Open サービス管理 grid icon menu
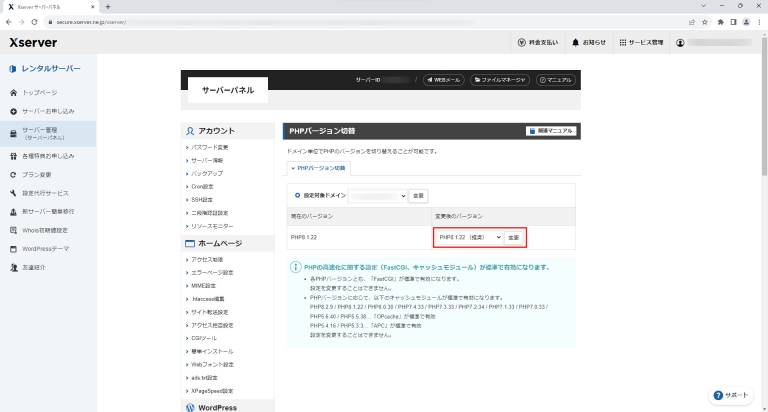768x412 pixels. [624, 43]
